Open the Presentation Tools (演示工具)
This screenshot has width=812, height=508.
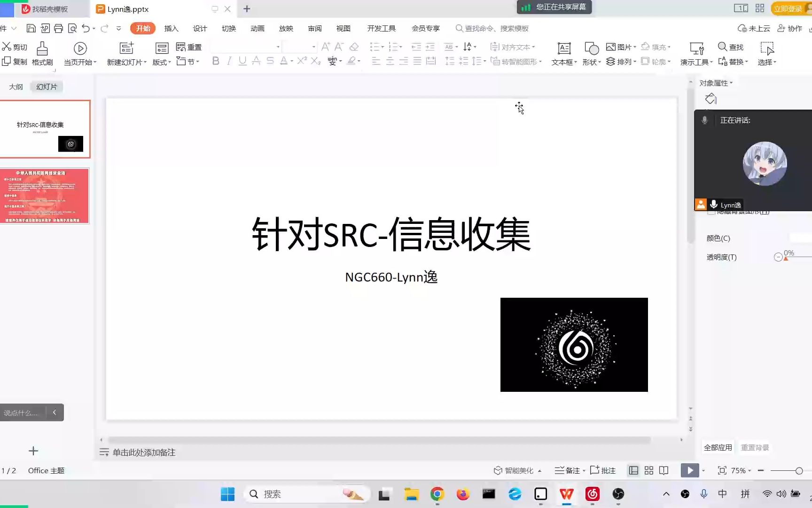(x=696, y=54)
